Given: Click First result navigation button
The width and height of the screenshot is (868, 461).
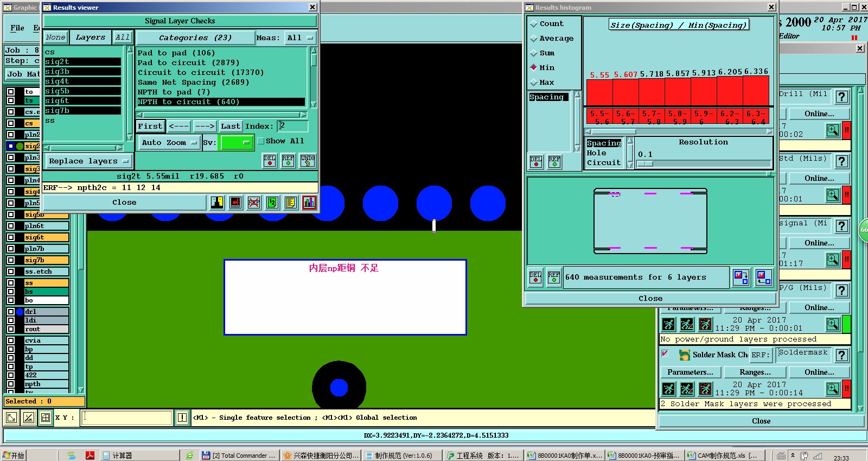Looking at the screenshot, I should (150, 126).
